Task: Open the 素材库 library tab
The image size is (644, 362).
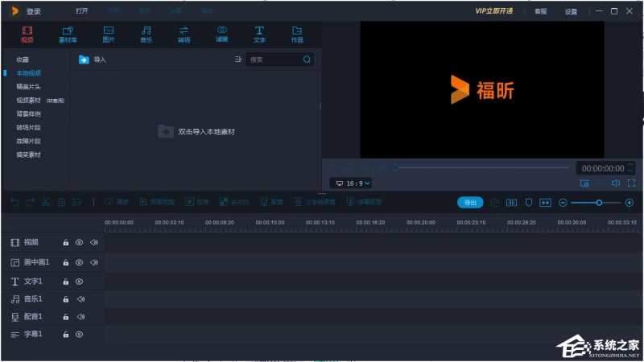Action: coord(68,35)
